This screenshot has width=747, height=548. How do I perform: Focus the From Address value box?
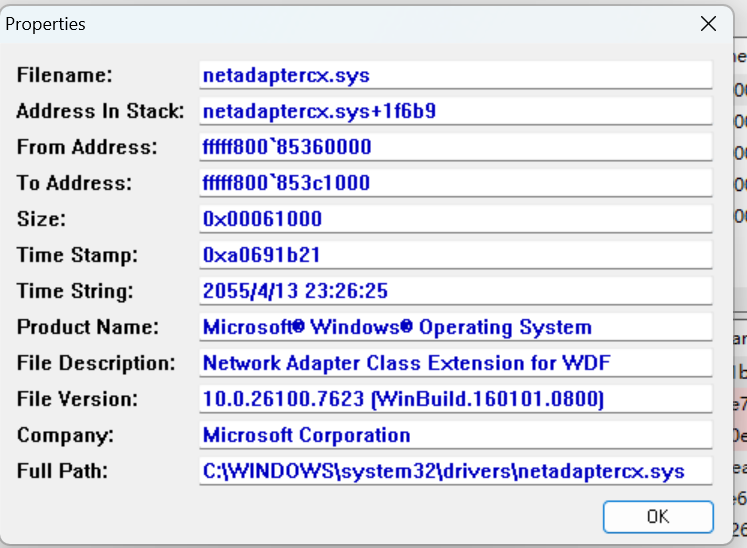click(x=455, y=147)
